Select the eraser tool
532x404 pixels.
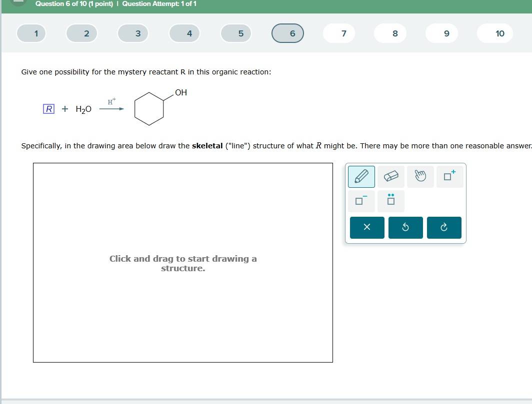[x=390, y=176]
